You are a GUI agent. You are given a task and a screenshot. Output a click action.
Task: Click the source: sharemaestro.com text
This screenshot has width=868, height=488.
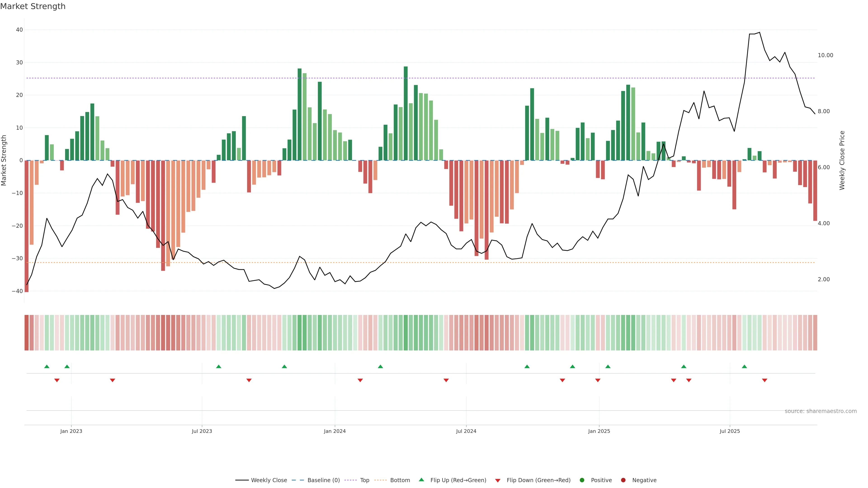click(x=821, y=411)
